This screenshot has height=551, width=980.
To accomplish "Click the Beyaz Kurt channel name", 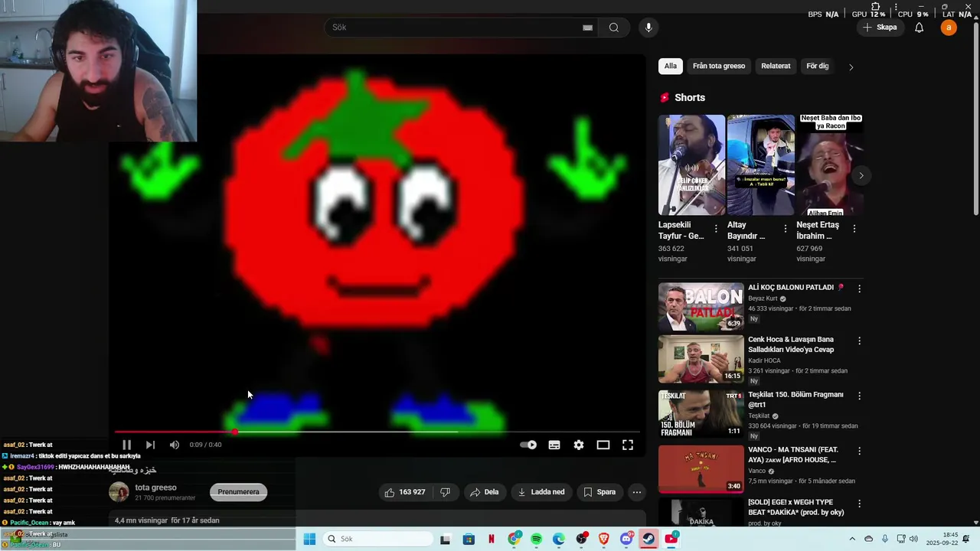I will point(763,298).
